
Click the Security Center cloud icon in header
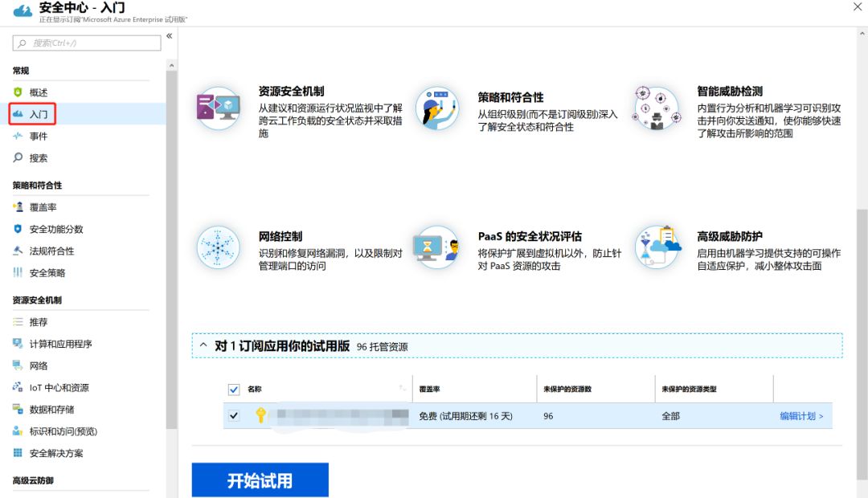[22, 10]
